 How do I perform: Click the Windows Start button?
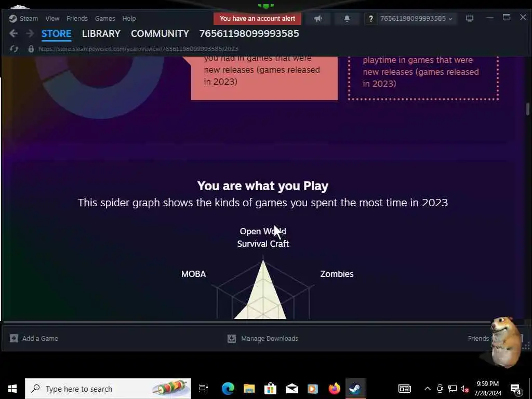point(12,389)
